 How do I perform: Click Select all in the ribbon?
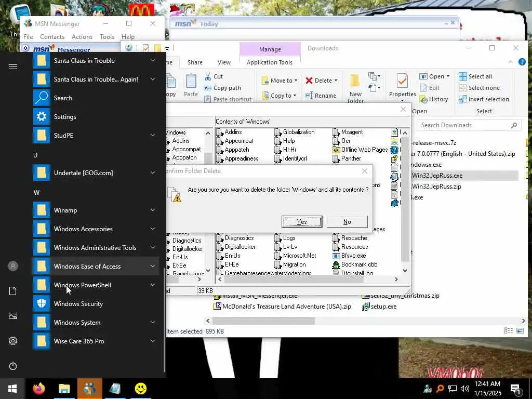click(x=476, y=76)
